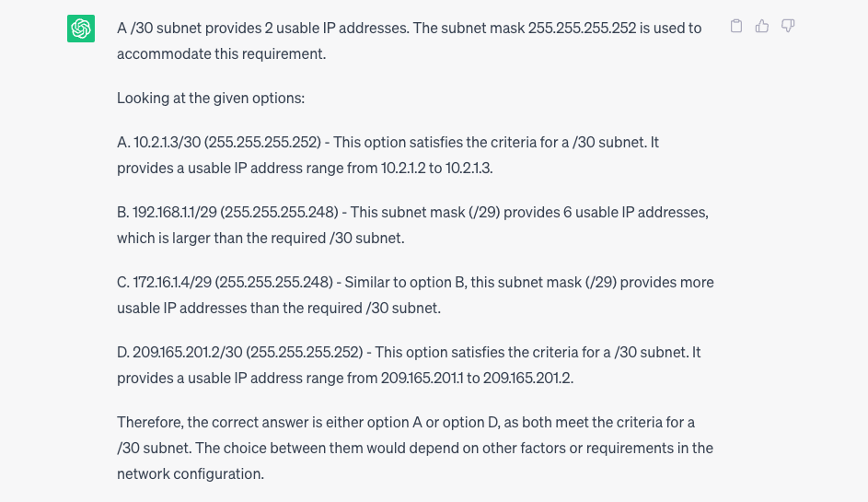Click the ChatGPT logo avatar
This screenshot has height=502, width=868.
81,29
